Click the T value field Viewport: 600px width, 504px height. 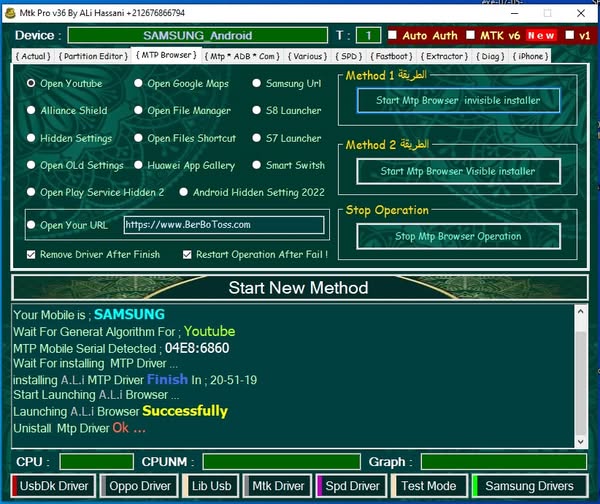(369, 36)
